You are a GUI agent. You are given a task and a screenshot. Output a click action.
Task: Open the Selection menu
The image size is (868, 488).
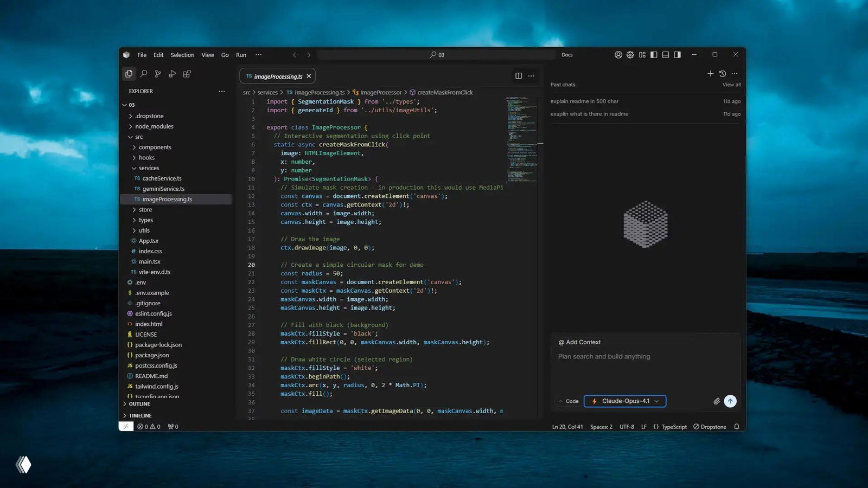[182, 55]
